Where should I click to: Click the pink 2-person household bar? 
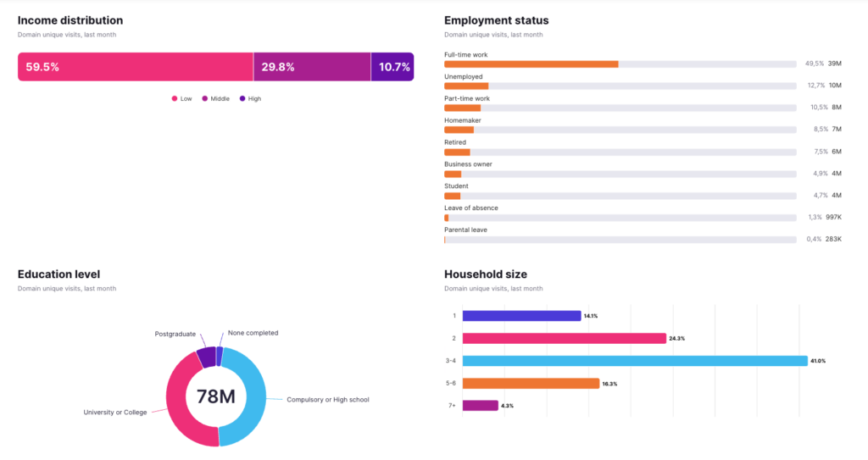pyautogui.click(x=564, y=338)
